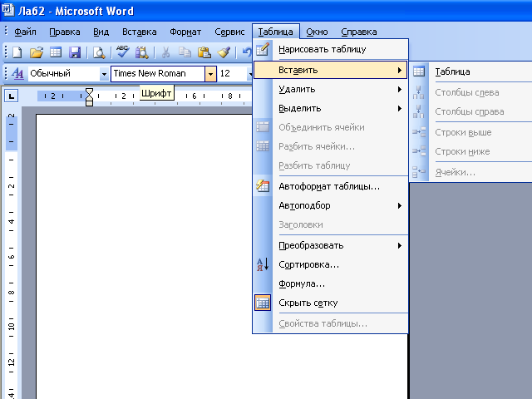Expand the Выделить submenu

coord(330,108)
